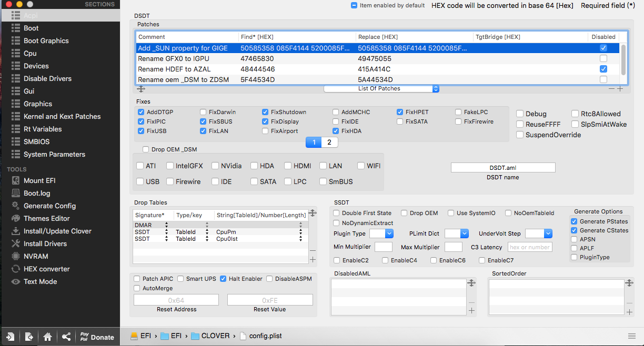Image resolution: width=644 pixels, height=346 pixels.
Task: Open the HEX converter tool
Action: pos(46,269)
